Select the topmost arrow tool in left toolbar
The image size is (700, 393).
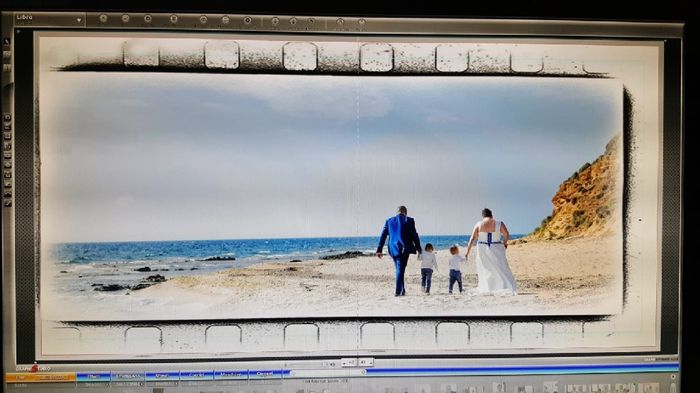tap(7, 42)
